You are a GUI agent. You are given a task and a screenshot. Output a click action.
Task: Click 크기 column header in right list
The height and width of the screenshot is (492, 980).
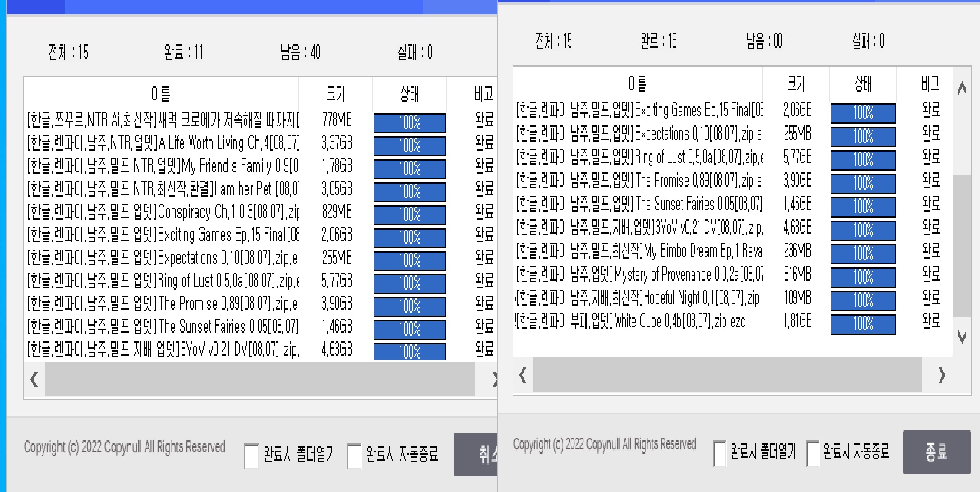click(x=796, y=83)
